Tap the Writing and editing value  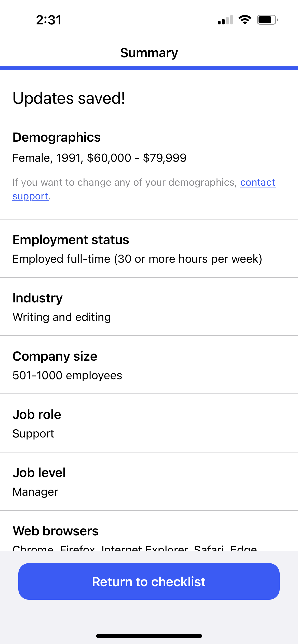click(x=62, y=317)
